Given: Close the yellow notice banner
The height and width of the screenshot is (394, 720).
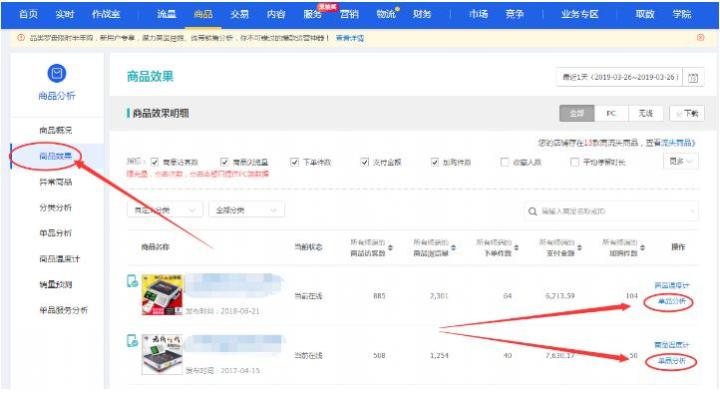Looking at the screenshot, I should (700, 38).
